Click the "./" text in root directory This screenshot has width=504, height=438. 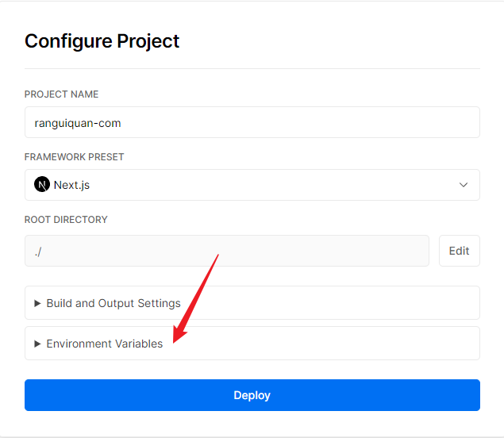pyautogui.click(x=38, y=251)
